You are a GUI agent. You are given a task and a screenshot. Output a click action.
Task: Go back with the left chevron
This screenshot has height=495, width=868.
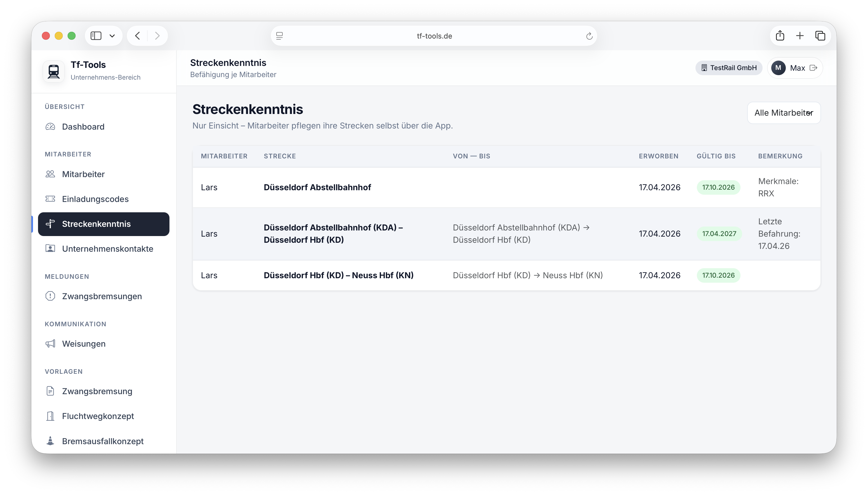point(138,36)
